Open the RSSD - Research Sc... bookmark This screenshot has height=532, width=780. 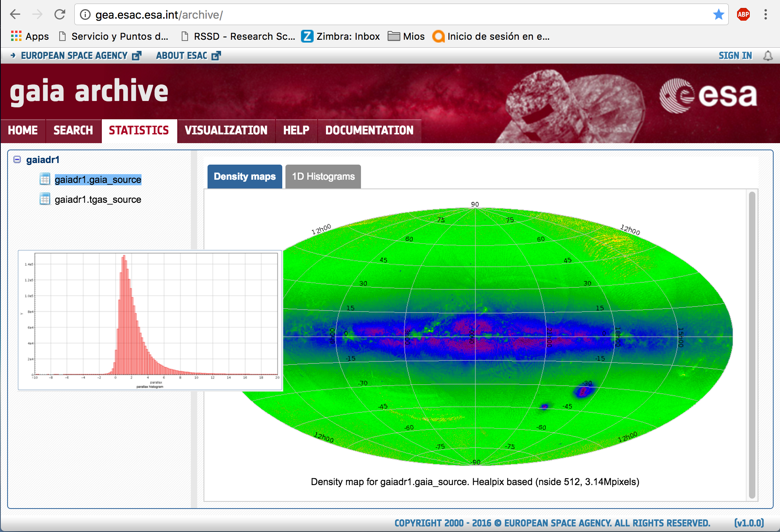pos(238,36)
